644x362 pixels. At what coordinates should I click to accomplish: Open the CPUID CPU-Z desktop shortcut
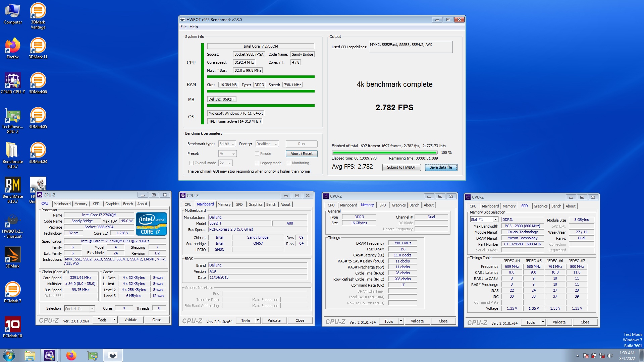point(13,83)
